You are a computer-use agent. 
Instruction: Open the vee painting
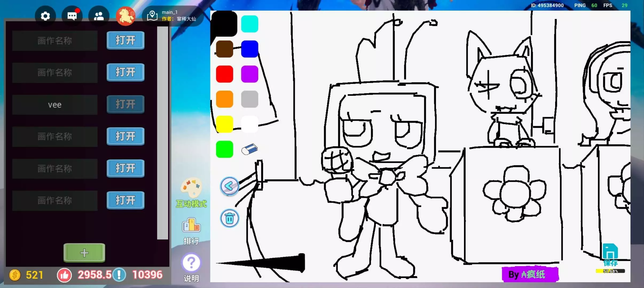[125, 104]
